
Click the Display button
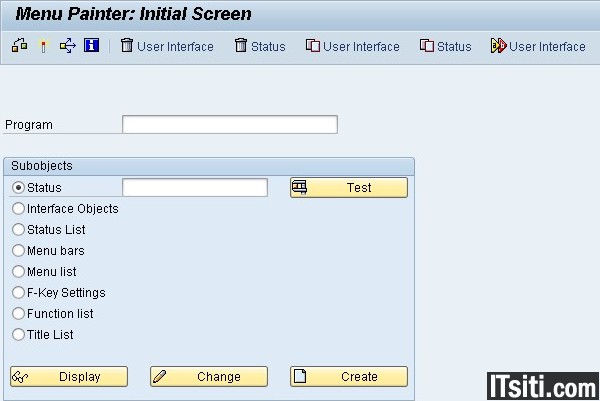click(x=69, y=377)
